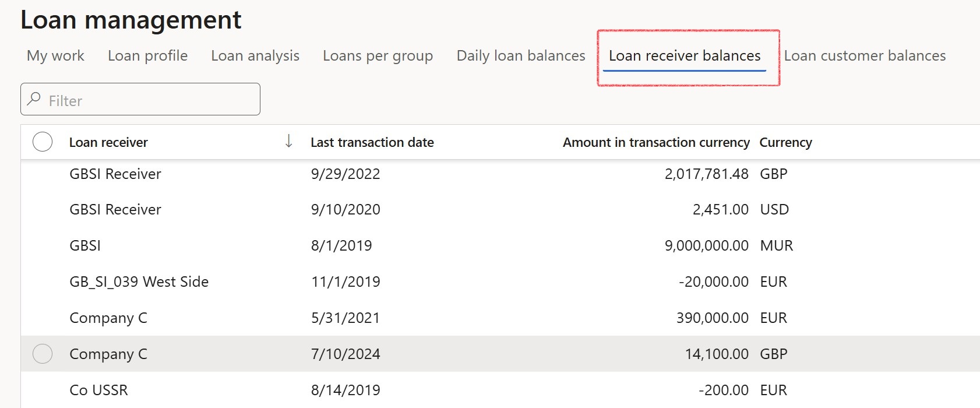Click the descending sort arrow on Loan receiver

[288, 141]
